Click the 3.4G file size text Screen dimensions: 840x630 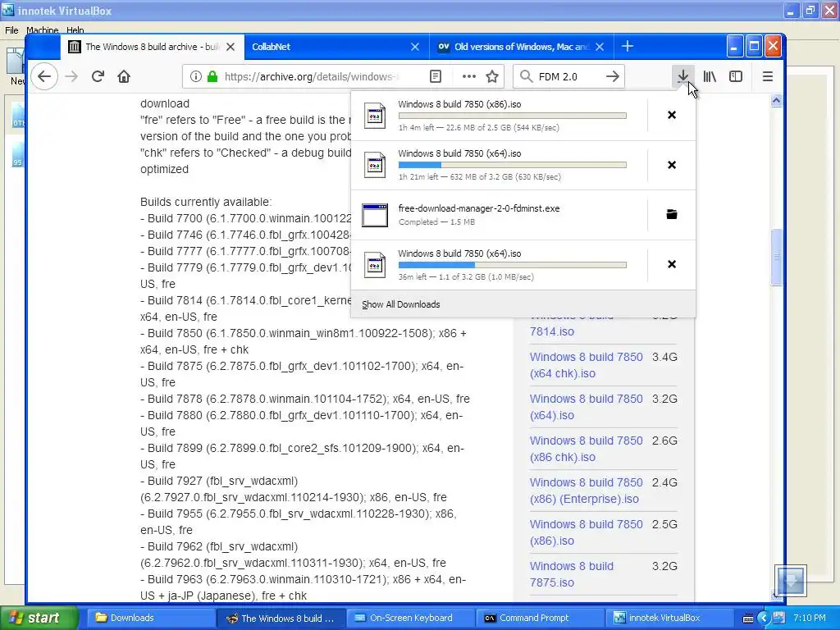click(664, 357)
